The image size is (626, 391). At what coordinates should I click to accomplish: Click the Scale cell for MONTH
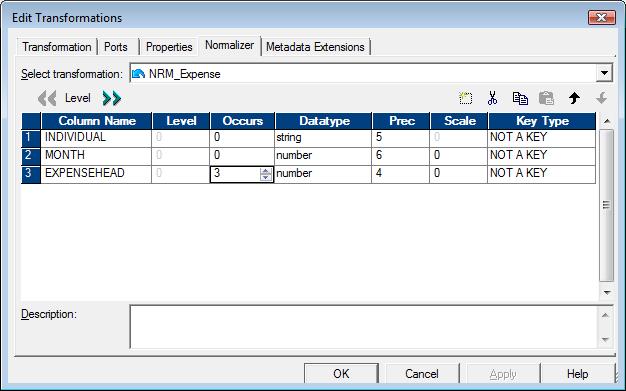[459, 155]
